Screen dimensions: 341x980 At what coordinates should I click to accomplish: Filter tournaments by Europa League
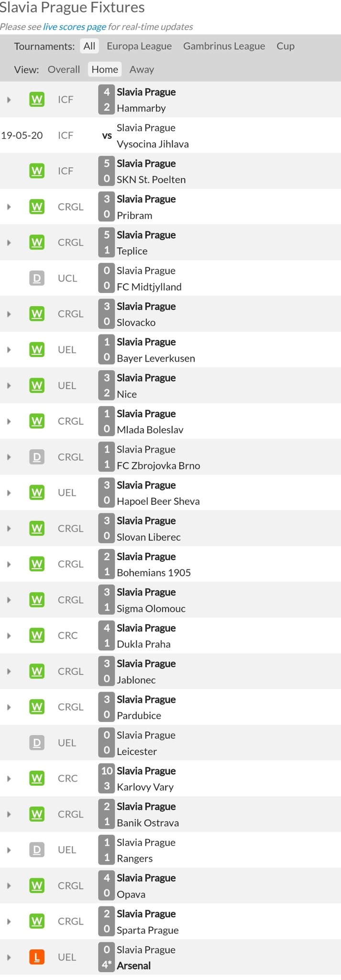pos(139,46)
